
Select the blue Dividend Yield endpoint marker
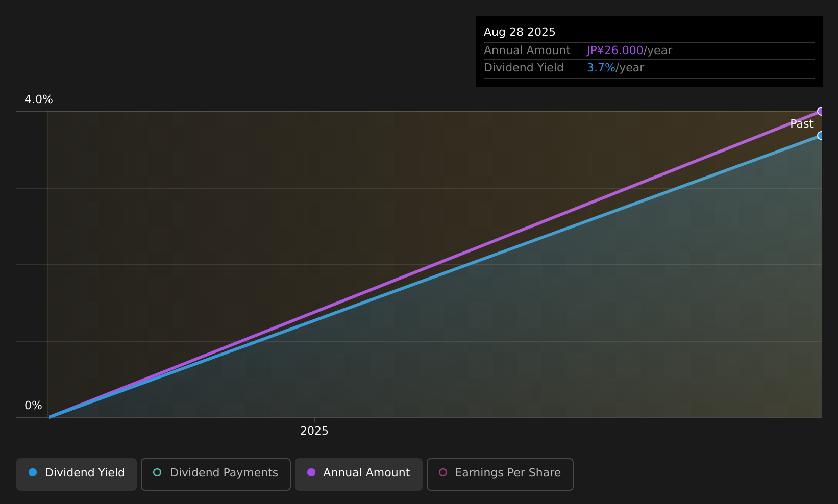(821, 136)
